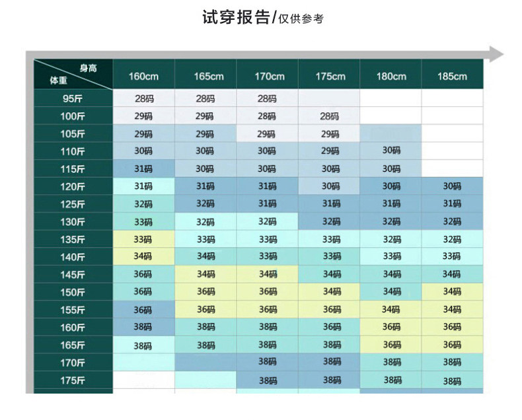Select 32码 cell for 135斤 at 185cm
Screen dimensions: 522x420
453,239
